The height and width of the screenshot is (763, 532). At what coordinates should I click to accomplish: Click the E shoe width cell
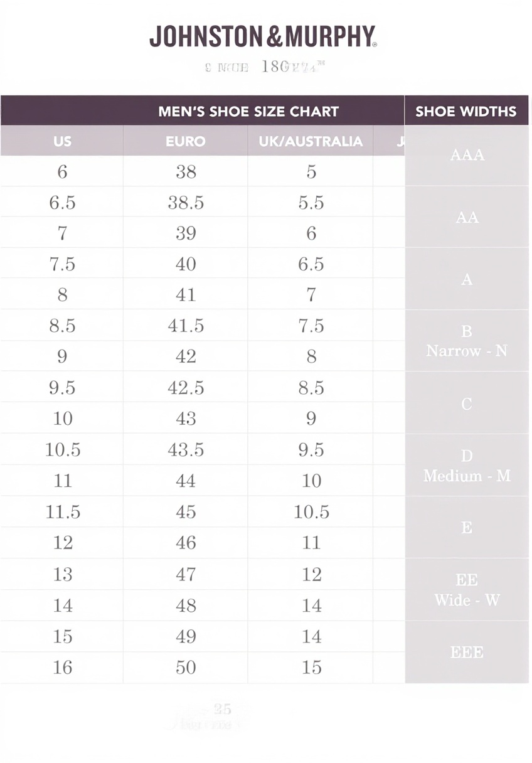click(467, 528)
